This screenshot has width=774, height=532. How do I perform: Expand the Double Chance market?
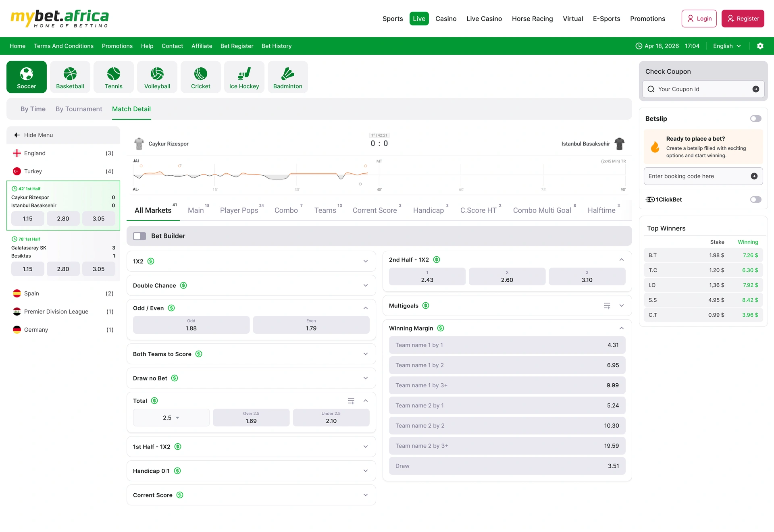[x=366, y=285]
